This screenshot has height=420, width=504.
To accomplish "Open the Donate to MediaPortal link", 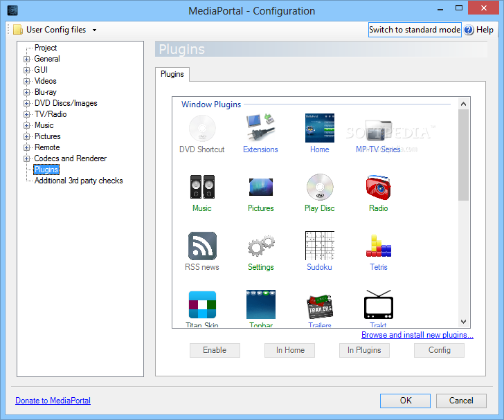I will tap(53, 401).
